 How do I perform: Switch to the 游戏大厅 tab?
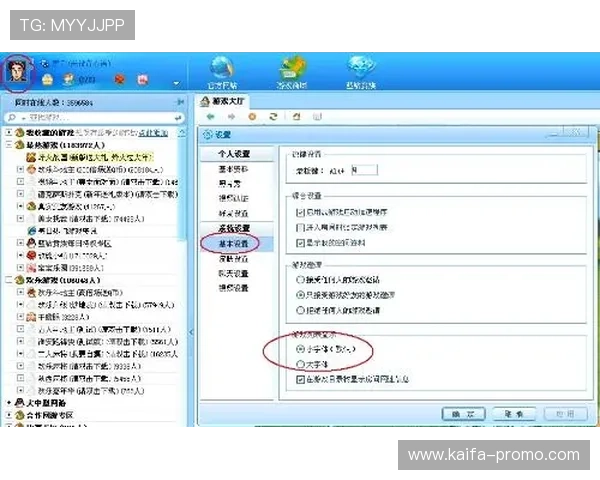(x=223, y=101)
